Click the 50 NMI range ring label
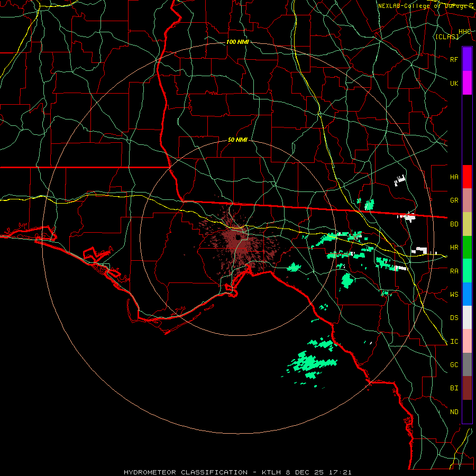The height and width of the screenshot is (476, 476). [x=237, y=140]
